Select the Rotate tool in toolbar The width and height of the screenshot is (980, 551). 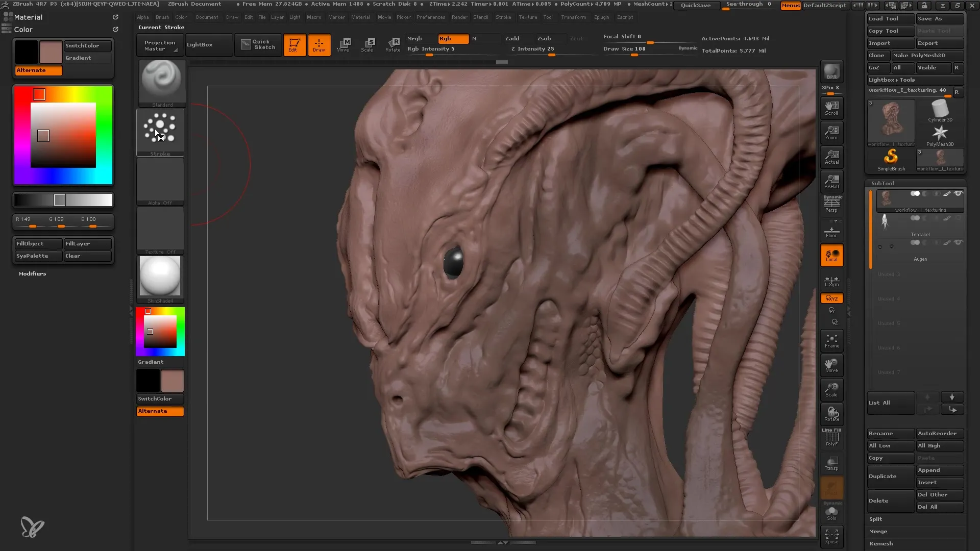tap(393, 44)
